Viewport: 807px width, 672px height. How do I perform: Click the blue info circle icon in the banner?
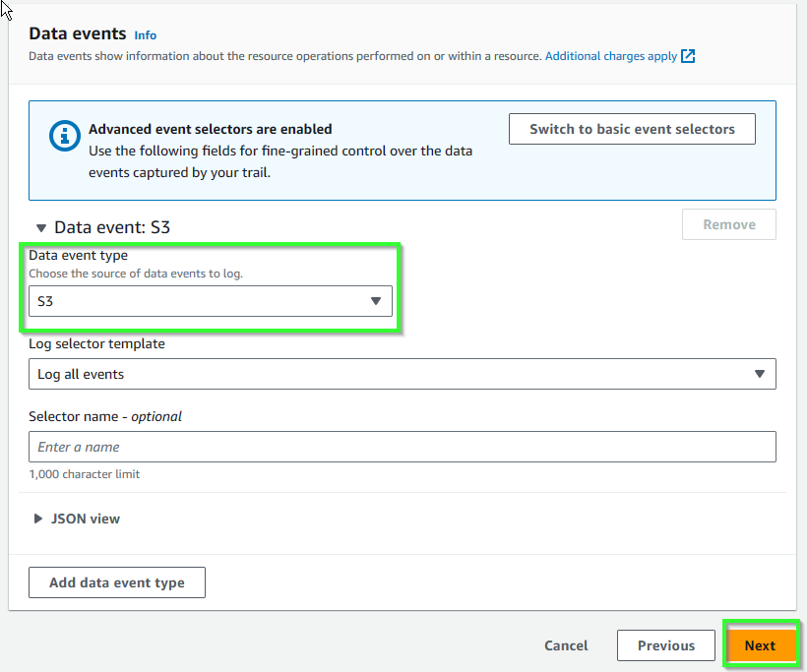64,137
